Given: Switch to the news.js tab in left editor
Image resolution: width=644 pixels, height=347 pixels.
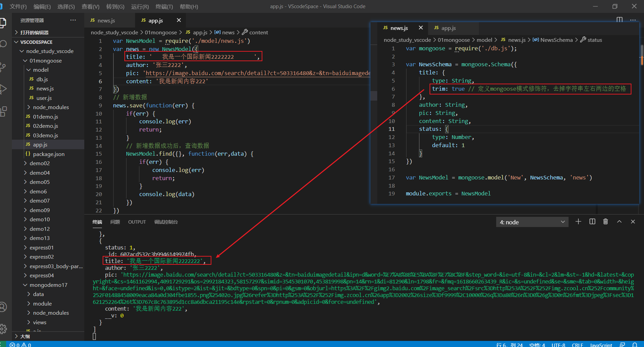Looking at the screenshot, I should tap(109, 20).
